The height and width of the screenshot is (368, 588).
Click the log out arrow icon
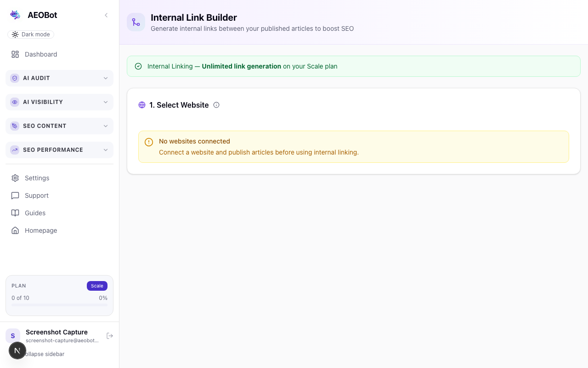click(110, 336)
